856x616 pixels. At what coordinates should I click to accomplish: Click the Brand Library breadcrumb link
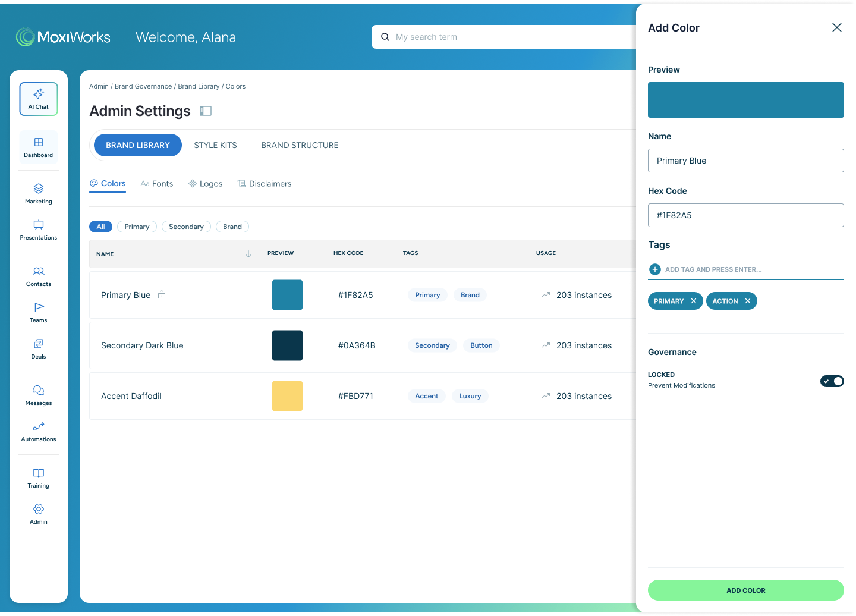[199, 86]
